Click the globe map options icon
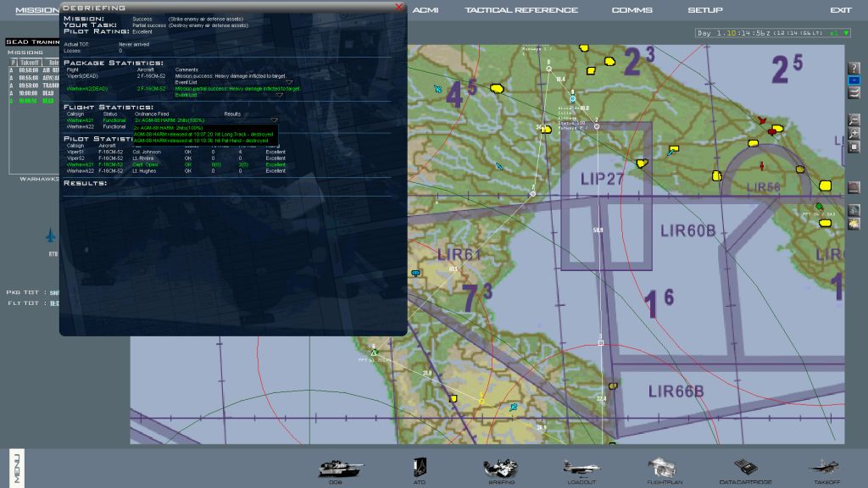This screenshot has width=868, height=488. coord(854,210)
